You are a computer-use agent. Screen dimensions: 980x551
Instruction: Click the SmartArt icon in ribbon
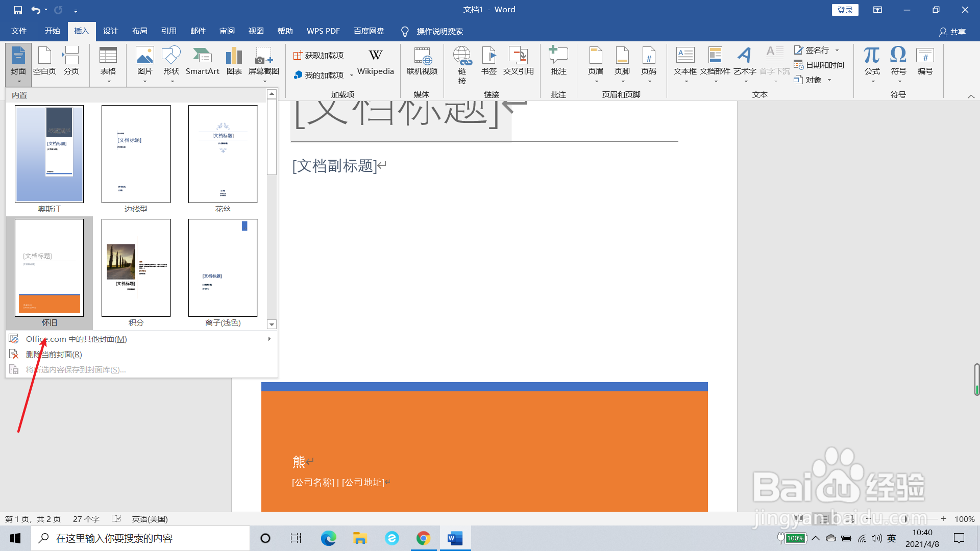[x=202, y=61]
